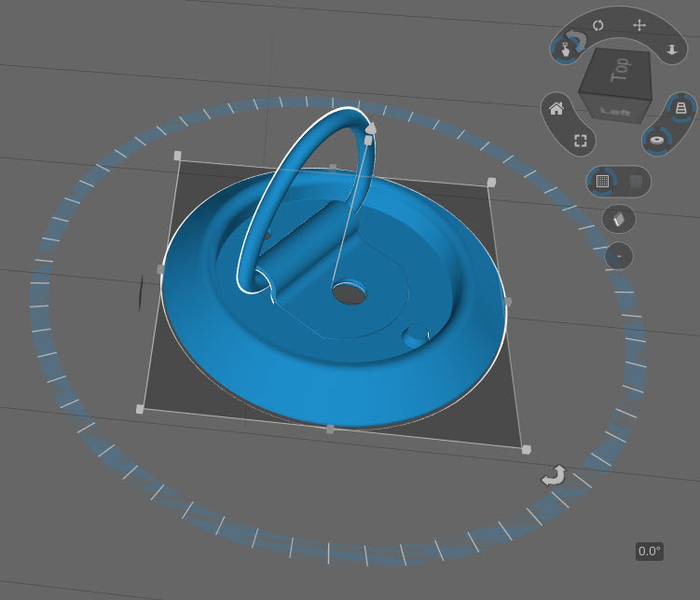Click the Left face of the view cube
Viewport: 700px width, 600px height.
(615, 111)
